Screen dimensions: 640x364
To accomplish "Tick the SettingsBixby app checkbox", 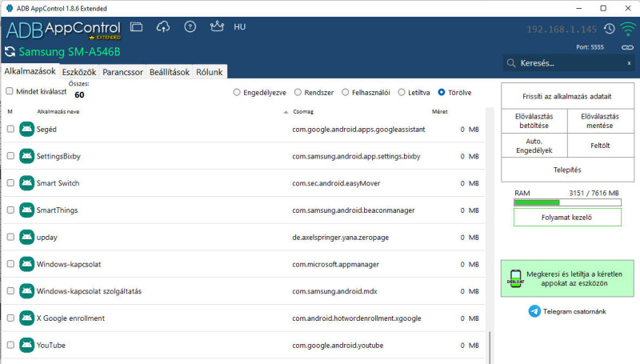I will click(10, 156).
